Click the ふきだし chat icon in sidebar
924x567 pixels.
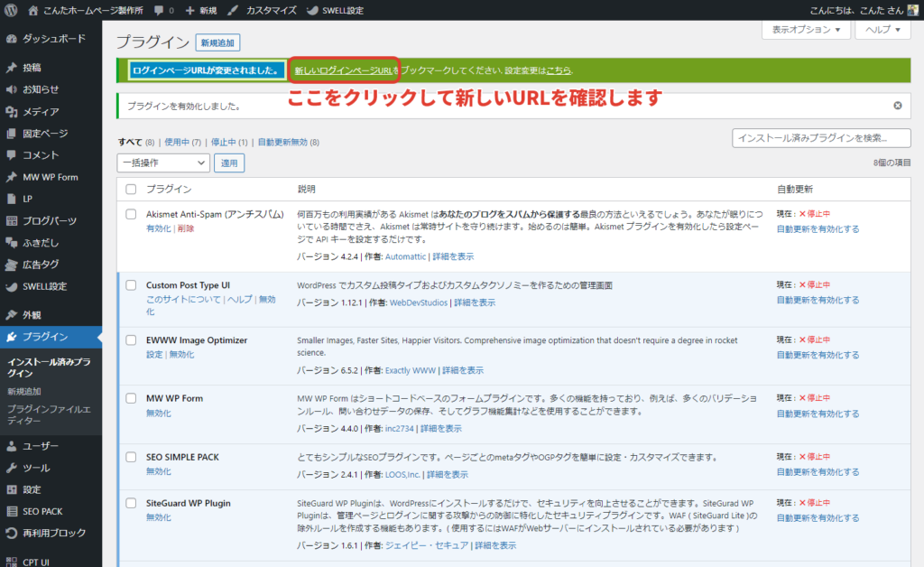11,242
